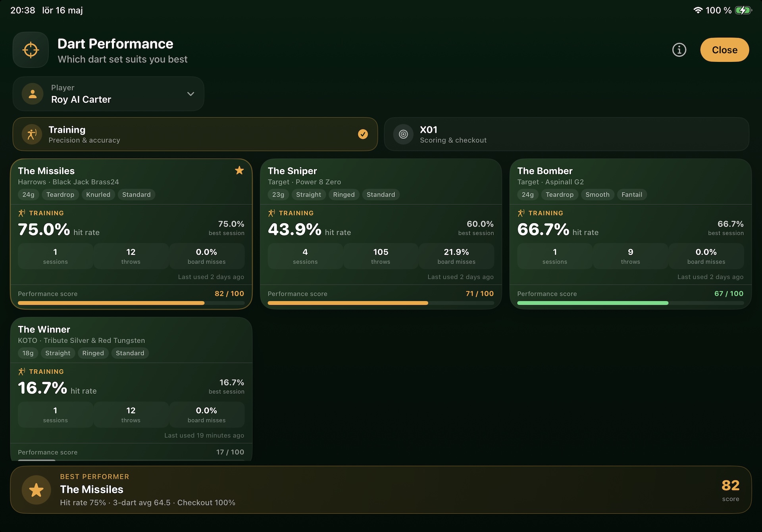Click the 18g tag on The Winner
Viewport: 762px width, 532px height.
coord(28,353)
